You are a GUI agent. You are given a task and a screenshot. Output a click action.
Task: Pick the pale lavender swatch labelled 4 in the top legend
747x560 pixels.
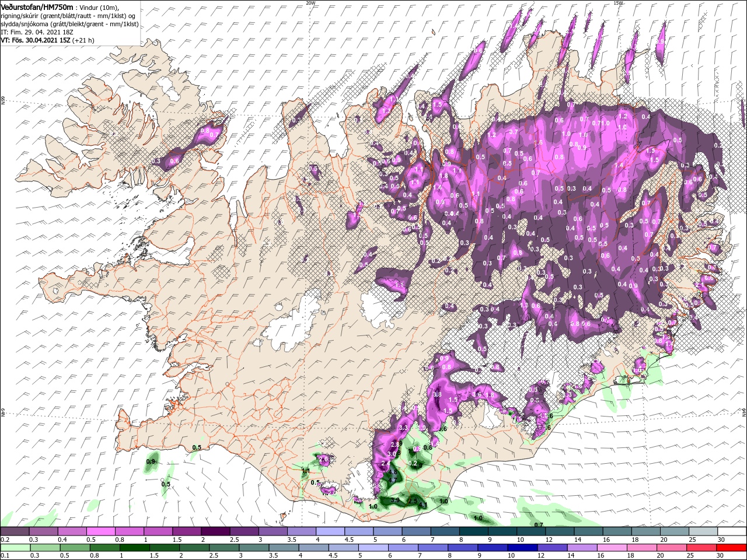(330, 531)
